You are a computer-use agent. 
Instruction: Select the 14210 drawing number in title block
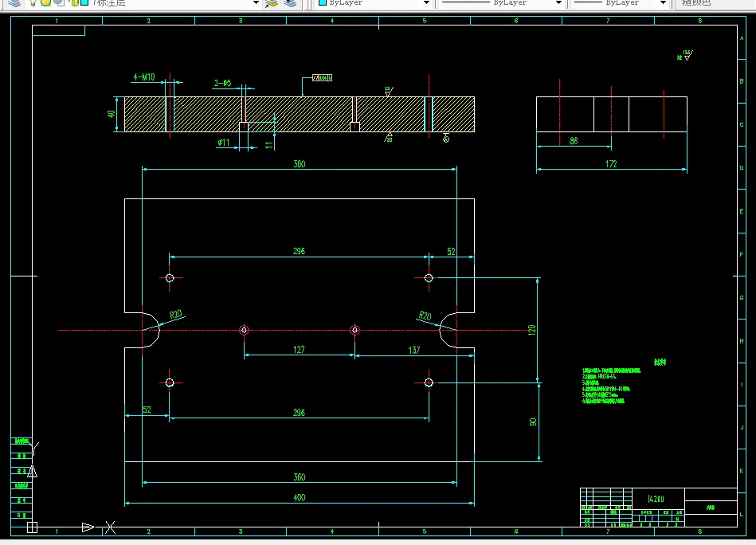(x=656, y=499)
